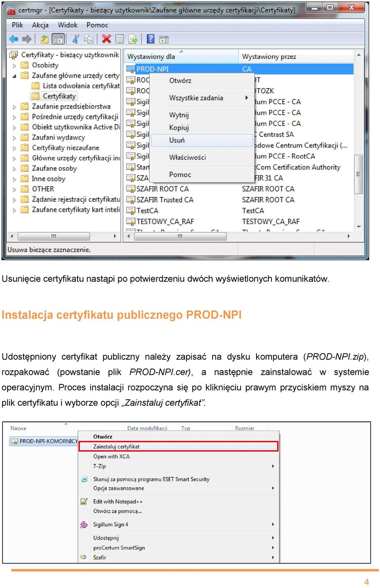Choose Wytnij from the context menu
The image size is (380, 588).
[202, 115]
